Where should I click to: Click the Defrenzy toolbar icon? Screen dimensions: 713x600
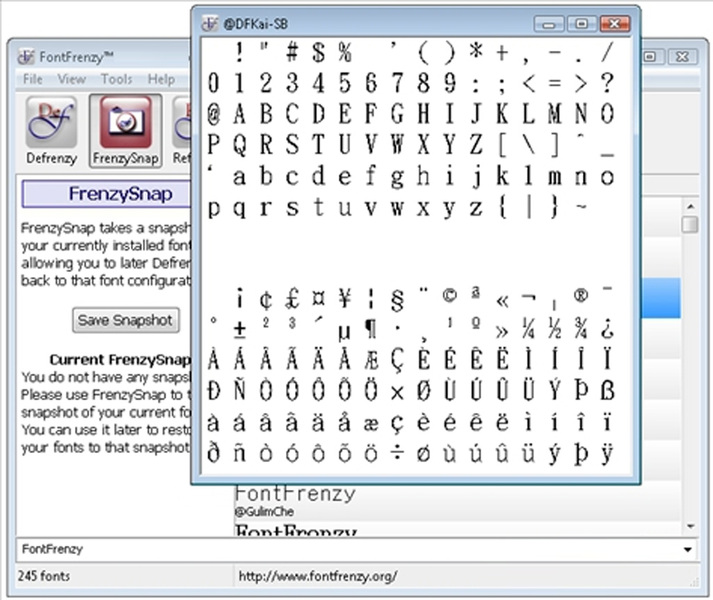(51, 131)
